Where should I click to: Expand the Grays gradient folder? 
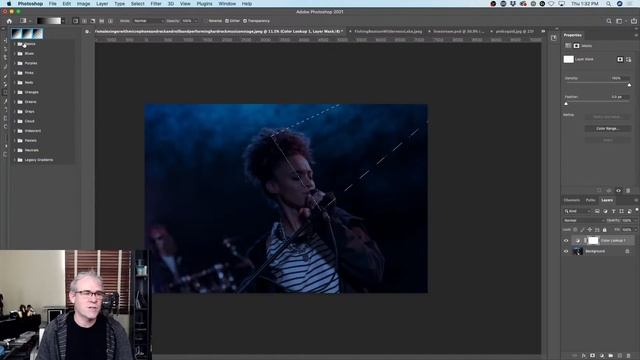(15, 111)
